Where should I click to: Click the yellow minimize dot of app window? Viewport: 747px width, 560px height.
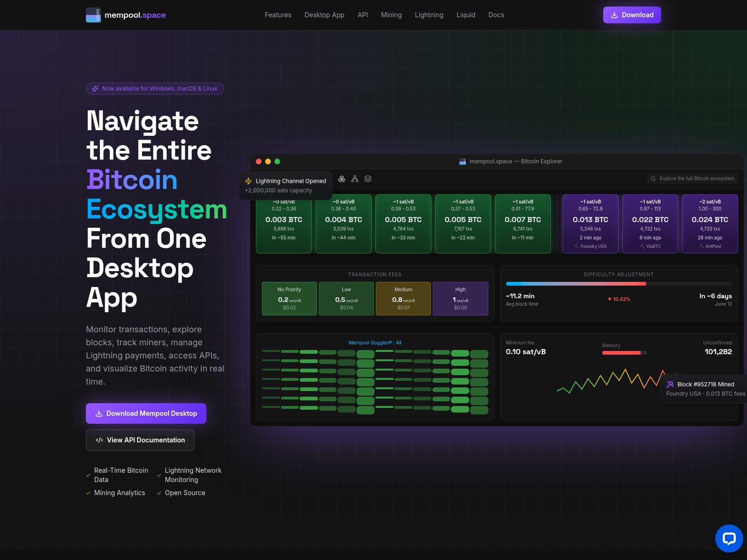268,161
